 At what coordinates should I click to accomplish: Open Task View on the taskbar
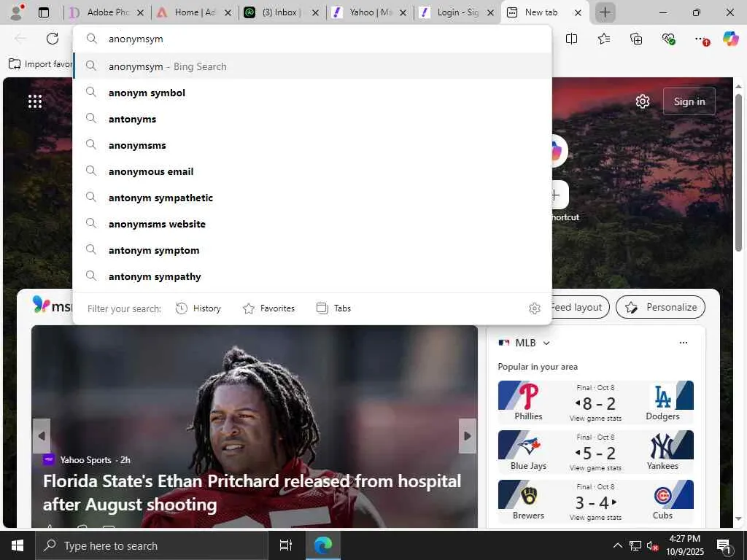coord(285,545)
